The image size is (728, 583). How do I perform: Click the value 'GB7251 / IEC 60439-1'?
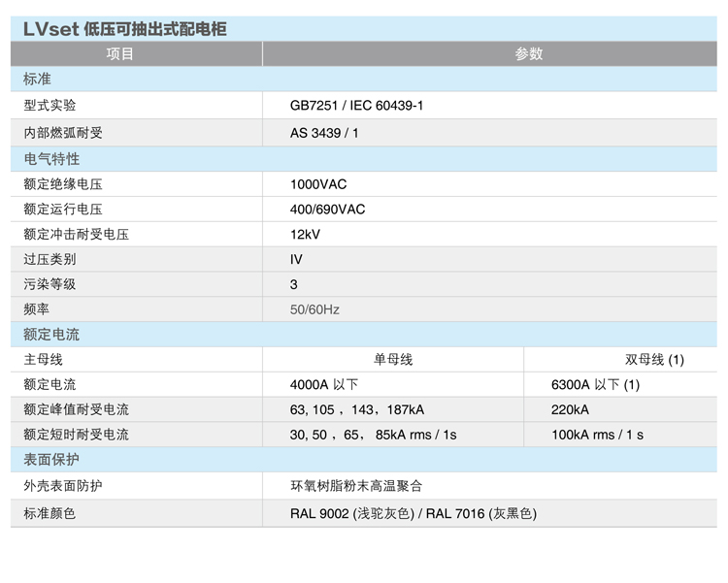(356, 106)
